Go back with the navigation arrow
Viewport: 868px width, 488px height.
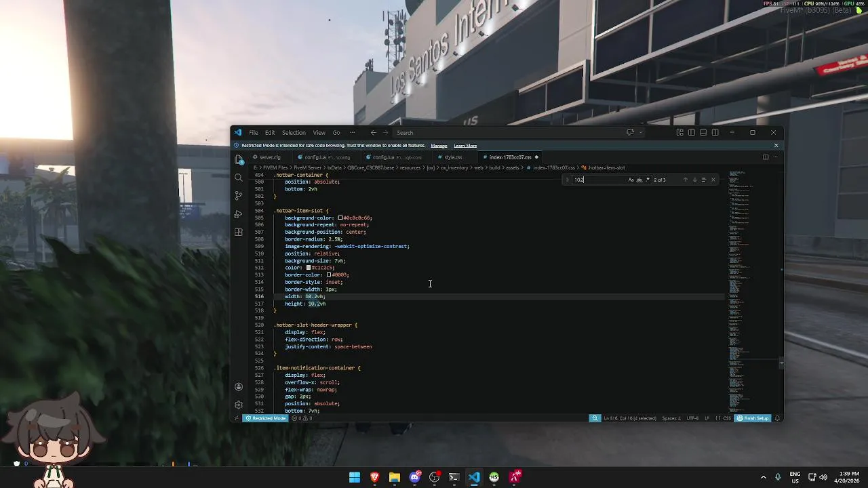pyautogui.click(x=373, y=133)
